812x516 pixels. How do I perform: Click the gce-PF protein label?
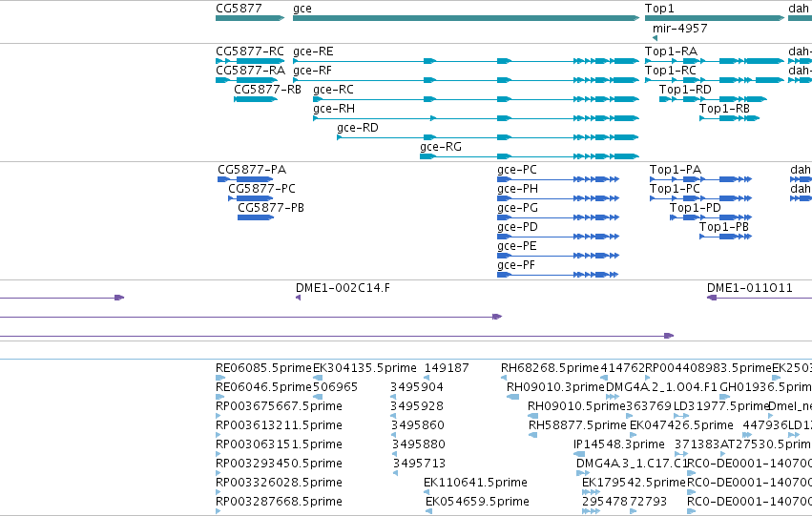pos(516,265)
